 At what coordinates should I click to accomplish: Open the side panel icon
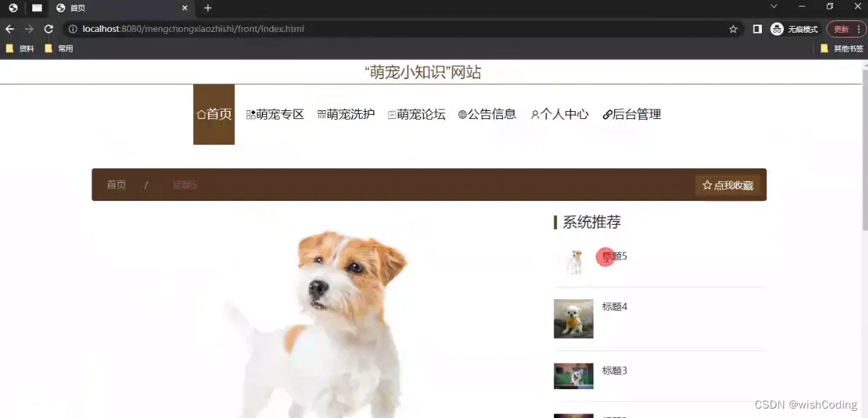click(x=758, y=29)
